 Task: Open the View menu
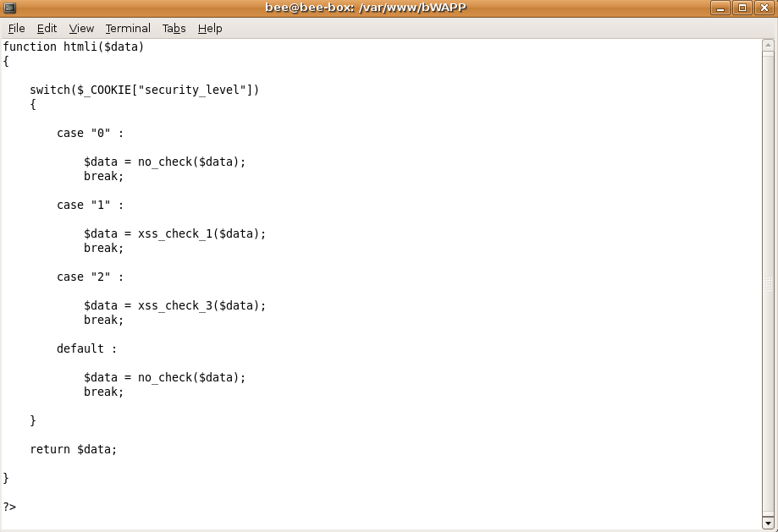[81, 28]
